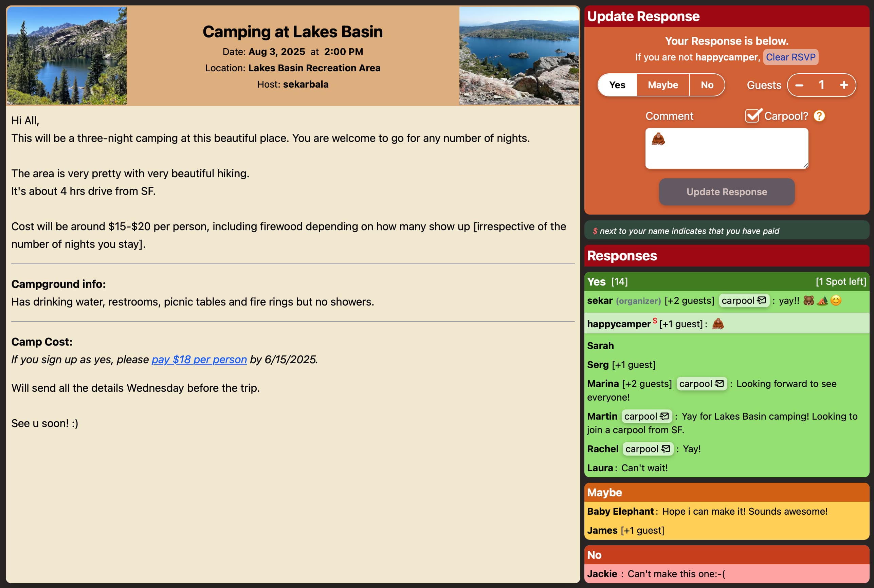This screenshot has height=588, width=874.
Task: Open the pay $18 per person link
Action: [199, 359]
